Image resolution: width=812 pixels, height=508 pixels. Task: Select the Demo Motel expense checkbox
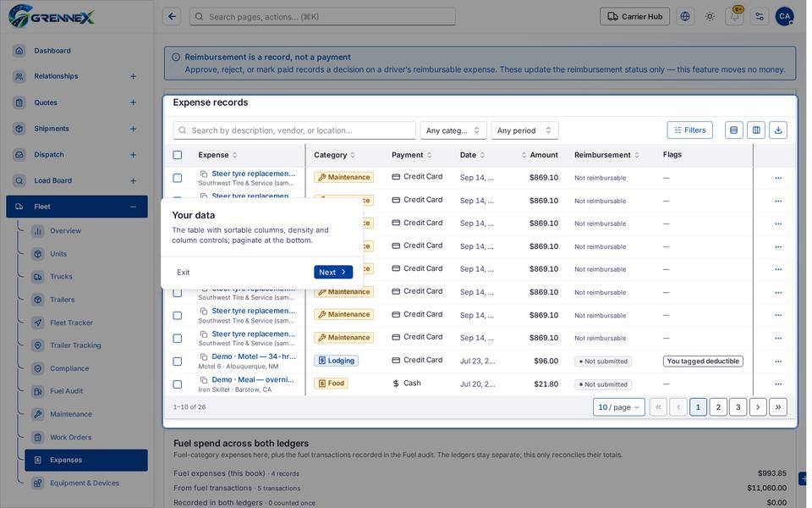[178, 362]
